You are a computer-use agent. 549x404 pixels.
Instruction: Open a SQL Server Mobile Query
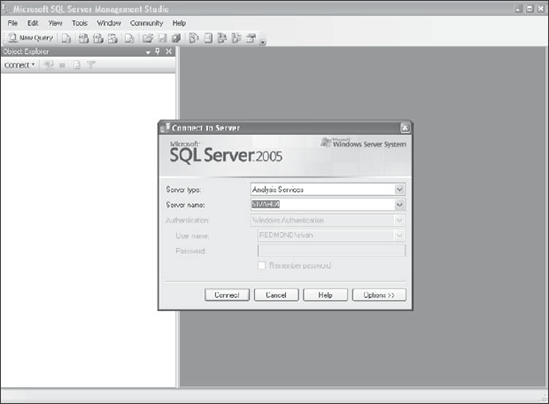129,38
